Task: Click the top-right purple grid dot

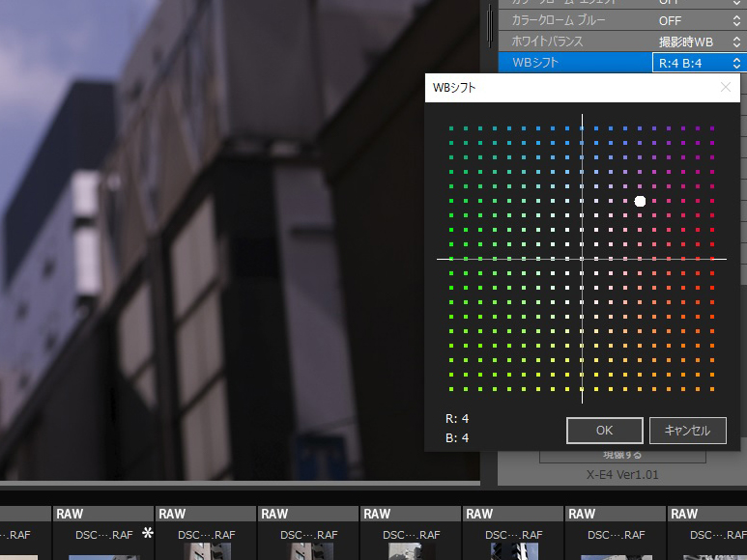Action: 712,128
